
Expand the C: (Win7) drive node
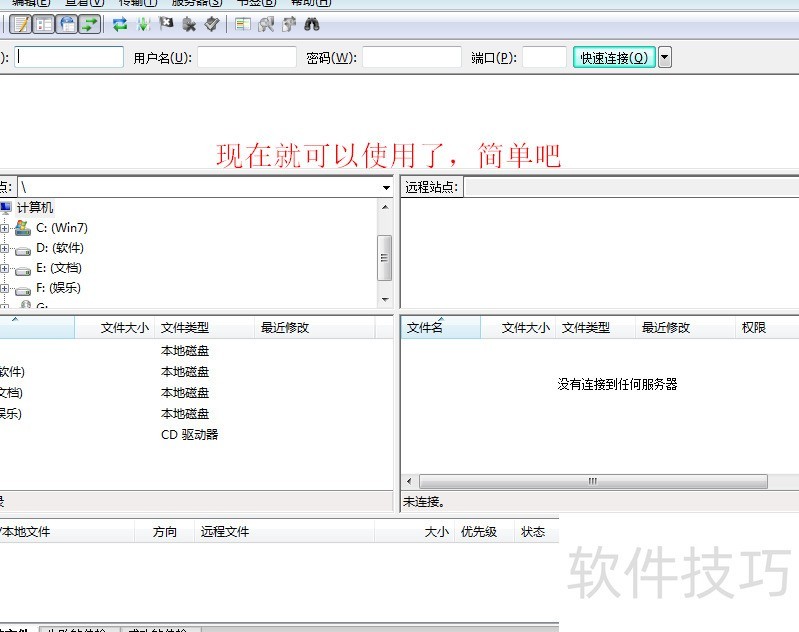tap(4, 229)
